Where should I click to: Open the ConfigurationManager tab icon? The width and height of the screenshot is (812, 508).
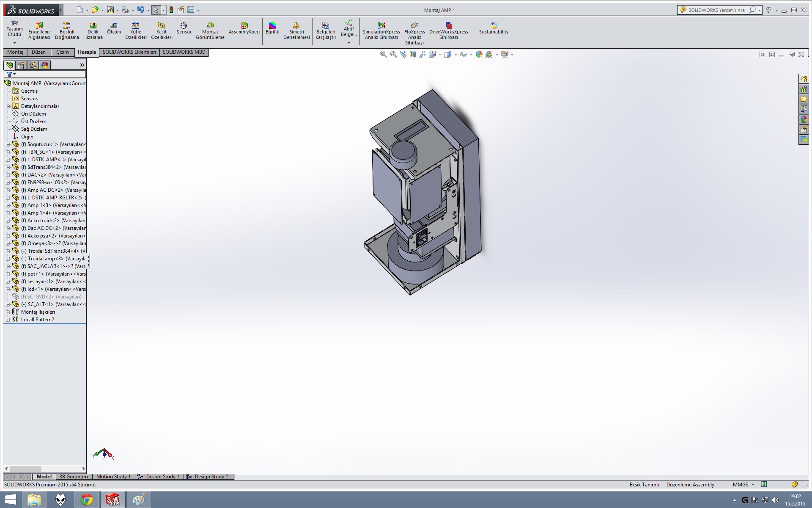[x=33, y=65]
